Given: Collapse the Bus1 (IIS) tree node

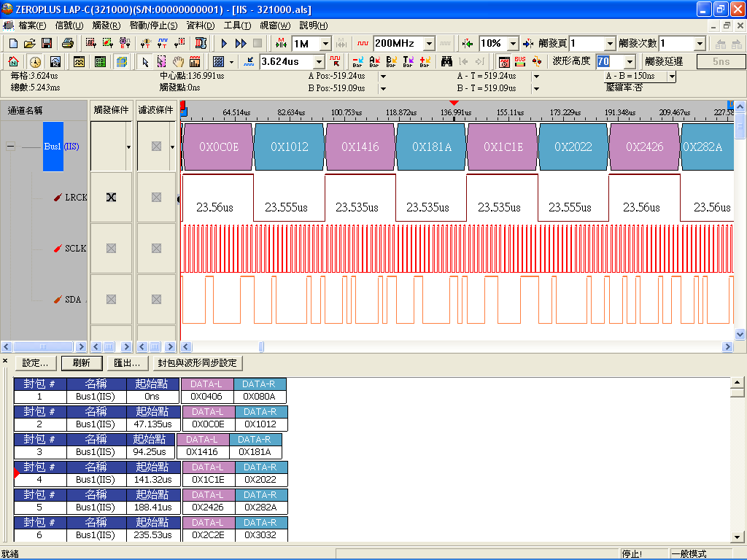Looking at the screenshot, I should point(10,147).
